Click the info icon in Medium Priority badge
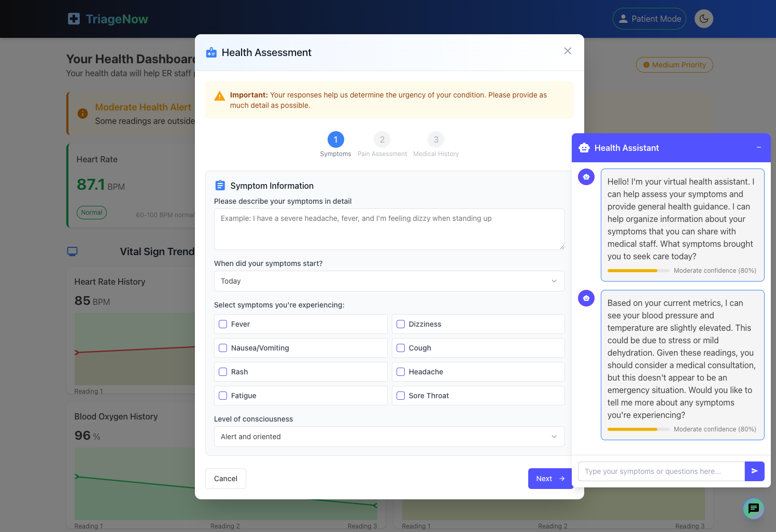 point(646,65)
